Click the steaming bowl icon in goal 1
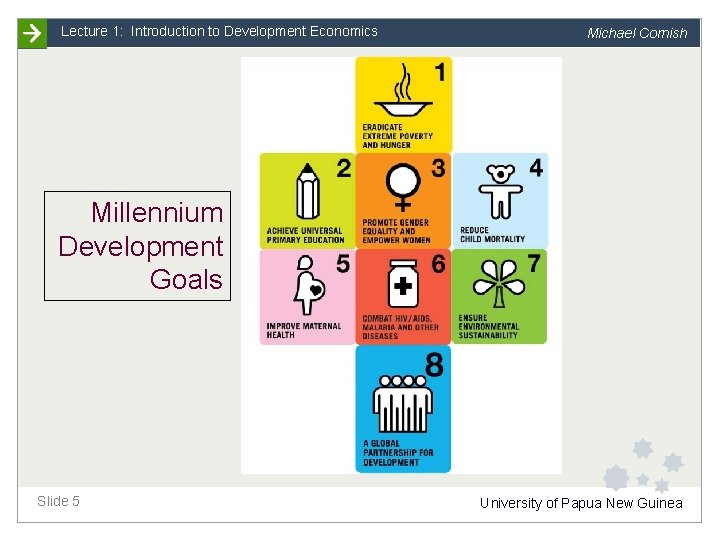Viewport: 720px width, 540px height. (403, 90)
